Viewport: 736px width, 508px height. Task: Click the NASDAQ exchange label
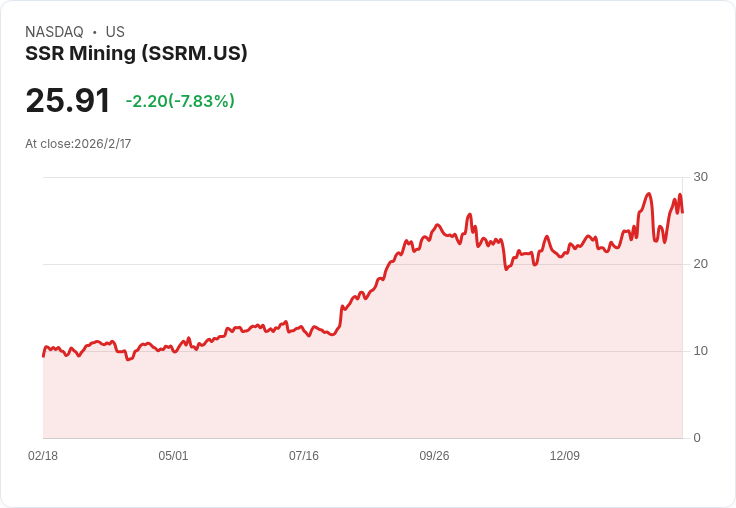pos(54,32)
